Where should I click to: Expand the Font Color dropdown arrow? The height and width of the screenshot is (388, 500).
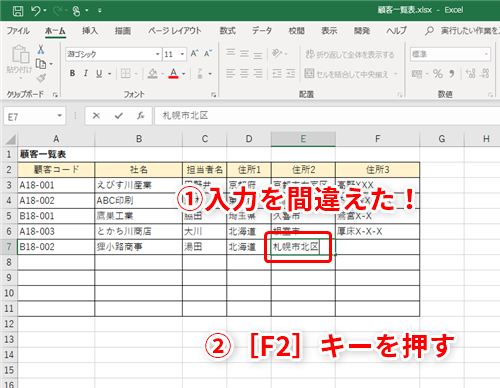point(184,74)
